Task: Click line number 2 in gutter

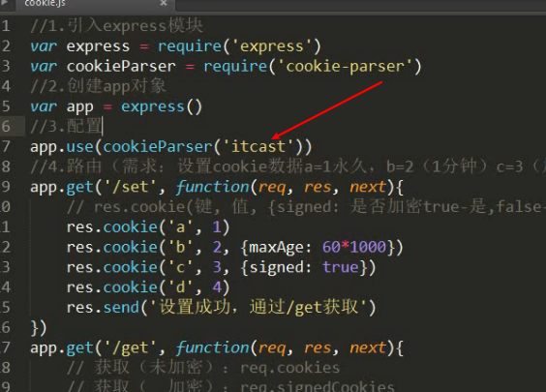Action: coord(6,45)
